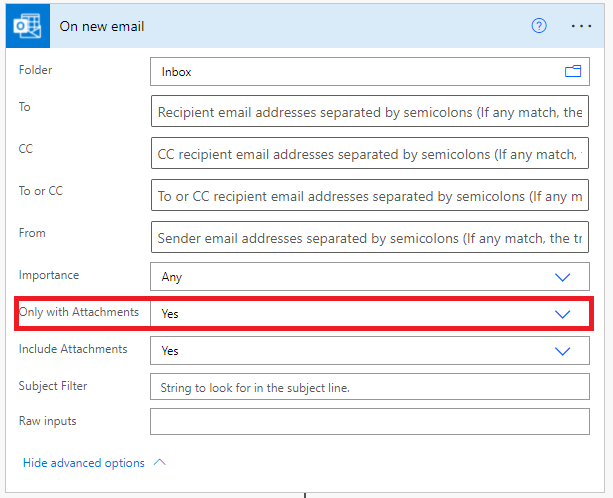Expand the Importance dropdown arrow
The width and height of the screenshot is (613, 498).
563,277
